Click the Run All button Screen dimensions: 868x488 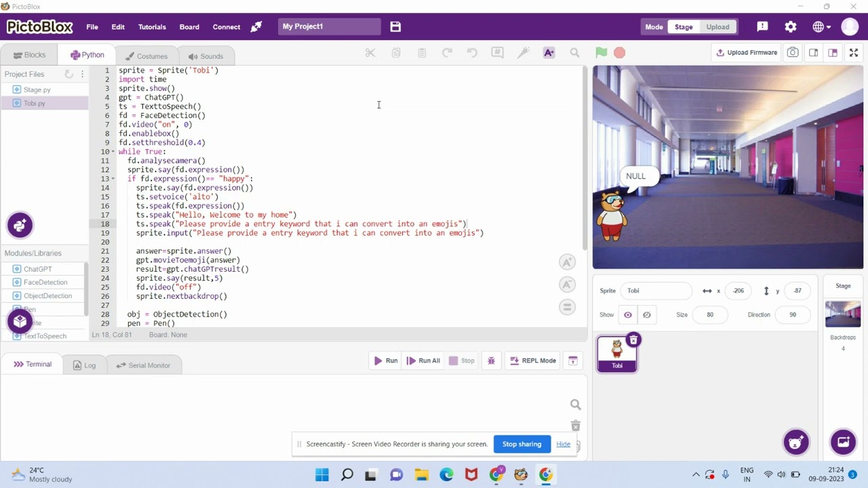point(423,361)
